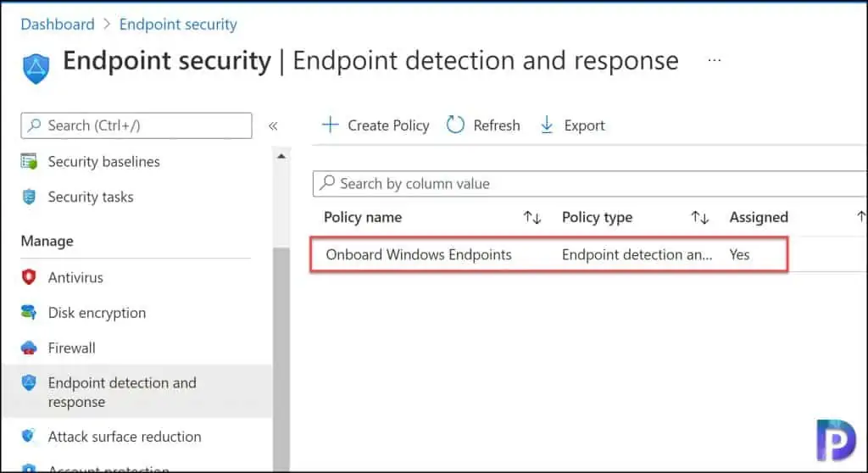Open the Dashboard breadcrumb link

pos(58,25)
